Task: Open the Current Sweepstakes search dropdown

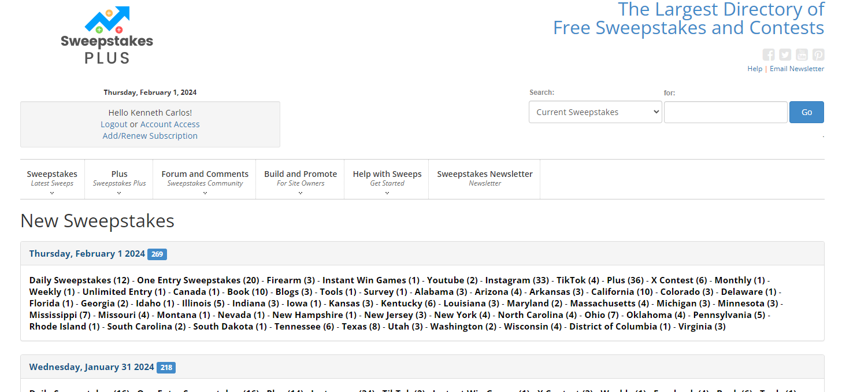Action: click(595, 112)
